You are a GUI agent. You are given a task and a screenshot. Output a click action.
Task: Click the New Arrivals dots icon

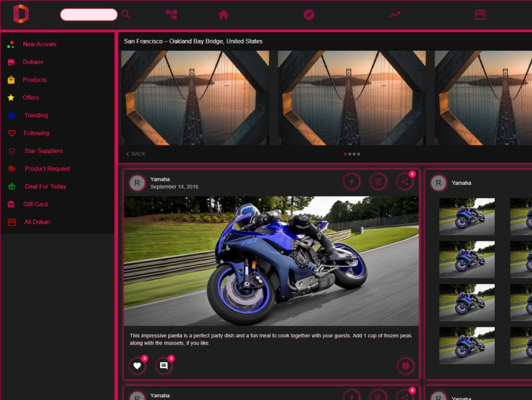click(x=11, y=44)
